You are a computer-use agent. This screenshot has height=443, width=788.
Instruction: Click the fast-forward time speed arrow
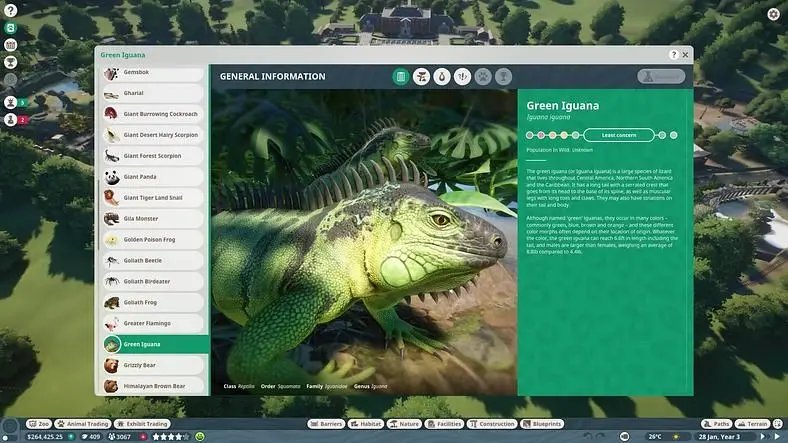[763, 437]
